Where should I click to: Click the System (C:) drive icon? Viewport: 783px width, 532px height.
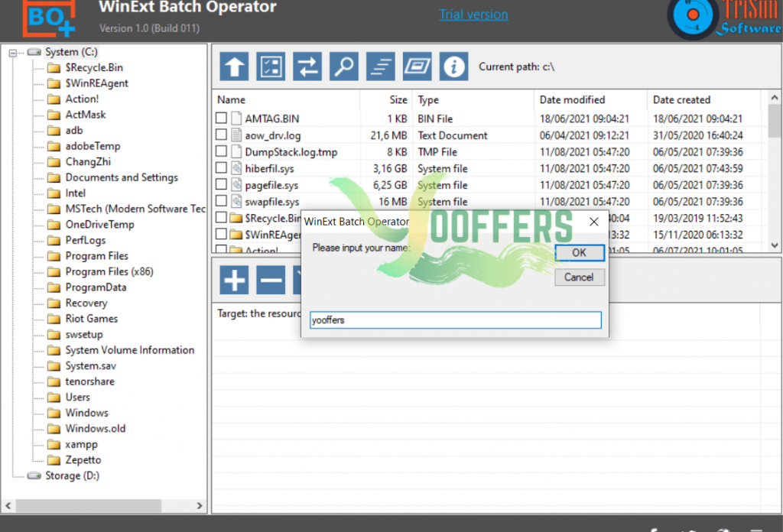click(x=34, y=52)
